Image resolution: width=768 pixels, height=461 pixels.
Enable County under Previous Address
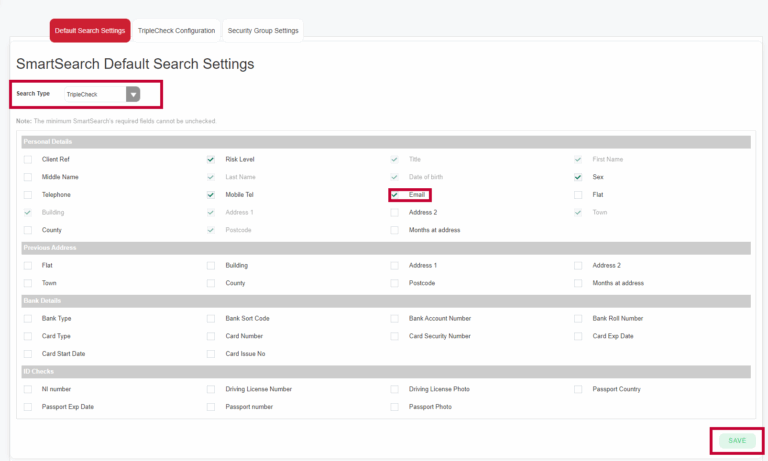[x=211, y=283]
